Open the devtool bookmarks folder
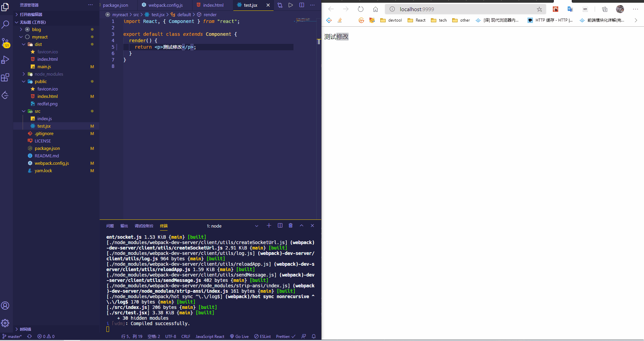This screenshot has height=341, width=644. (391, 20)
